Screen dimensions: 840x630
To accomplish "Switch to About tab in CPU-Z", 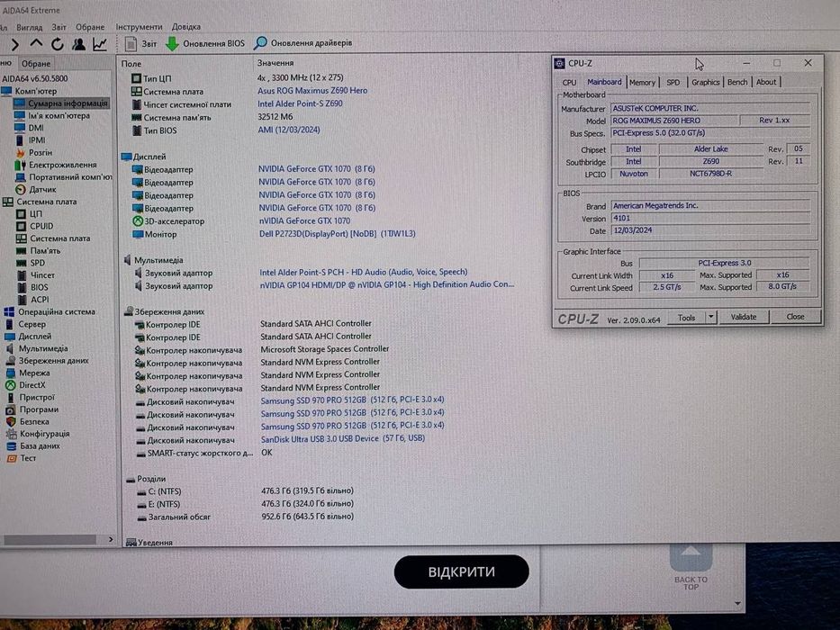I will (766, 82).
